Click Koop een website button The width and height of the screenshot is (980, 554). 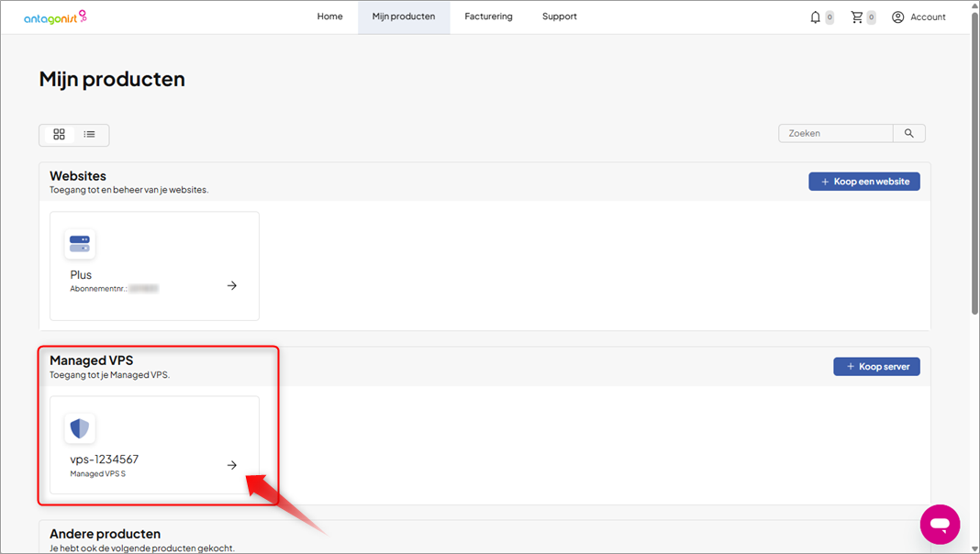click(863, 182)
